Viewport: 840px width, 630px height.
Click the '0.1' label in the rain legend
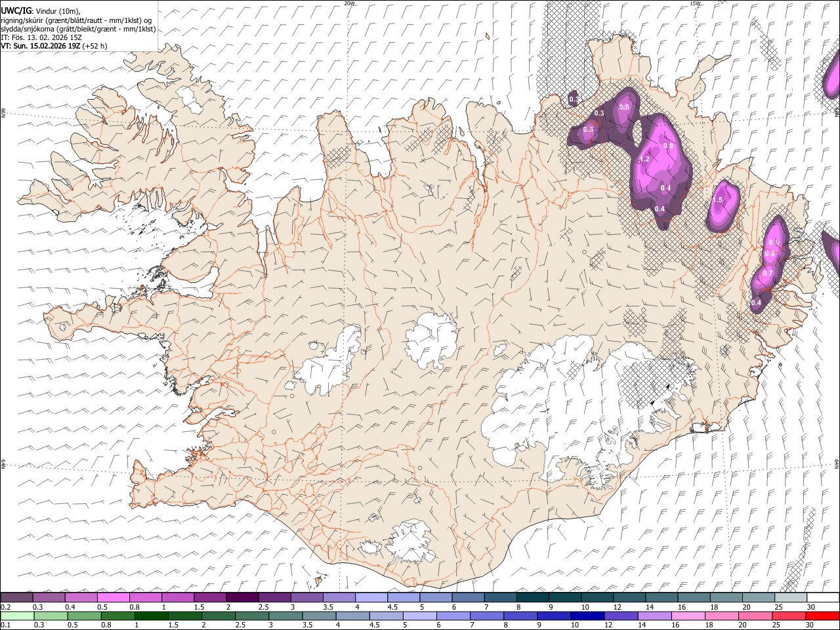pos(6,625)
